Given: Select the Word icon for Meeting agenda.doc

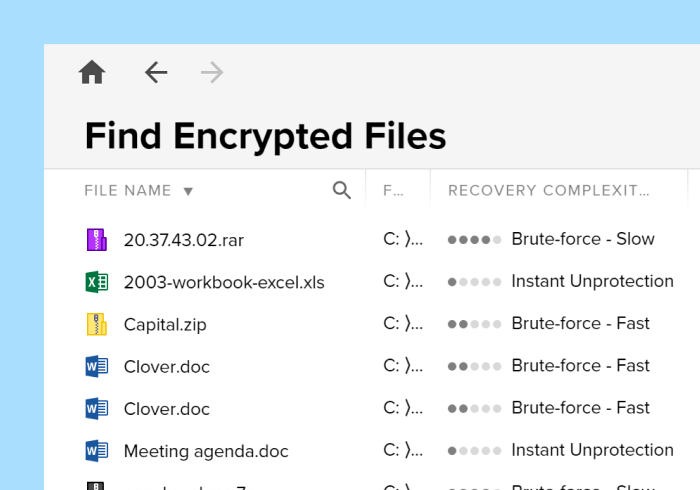Looking at the screenshot, I should tap(96, 451).
